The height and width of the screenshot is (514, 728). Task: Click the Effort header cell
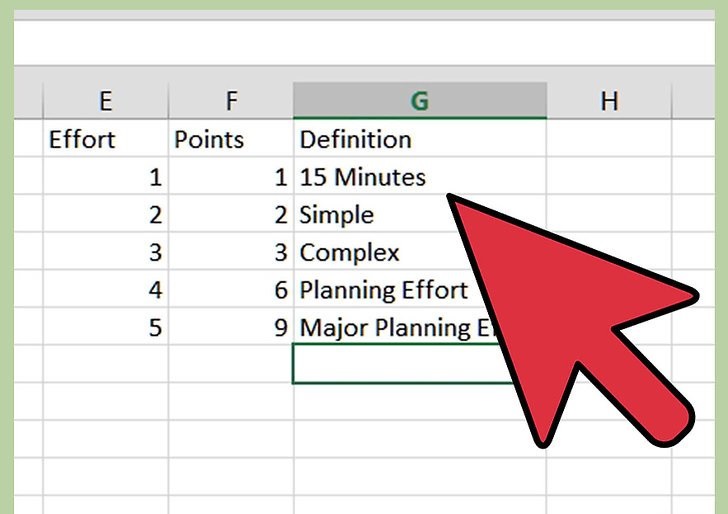click(105, 139)
